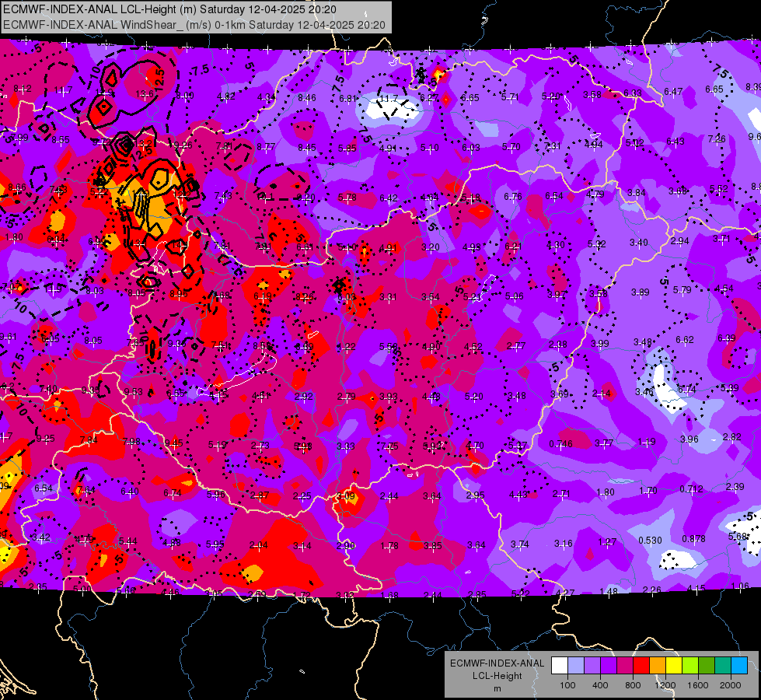761x700 pixels.
Task: Click the 3.74 wind shear value
Action: point(519,544)
